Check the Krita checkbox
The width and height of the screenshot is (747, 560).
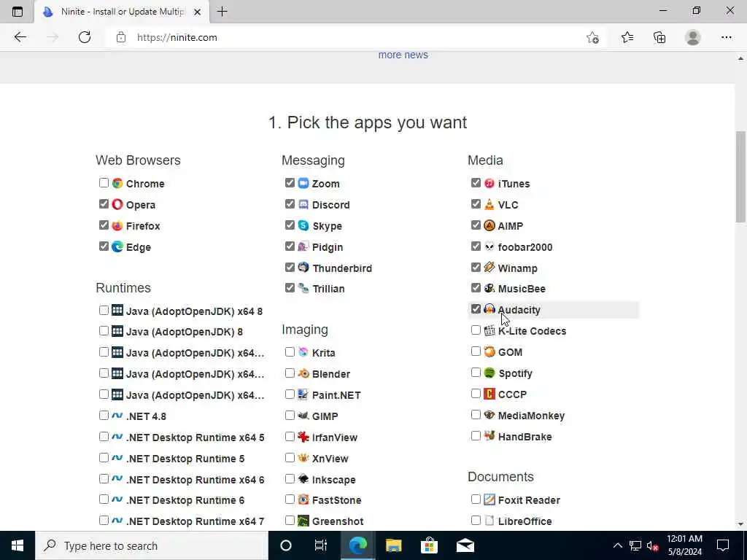pyautogui.click(x=290, y=352)
